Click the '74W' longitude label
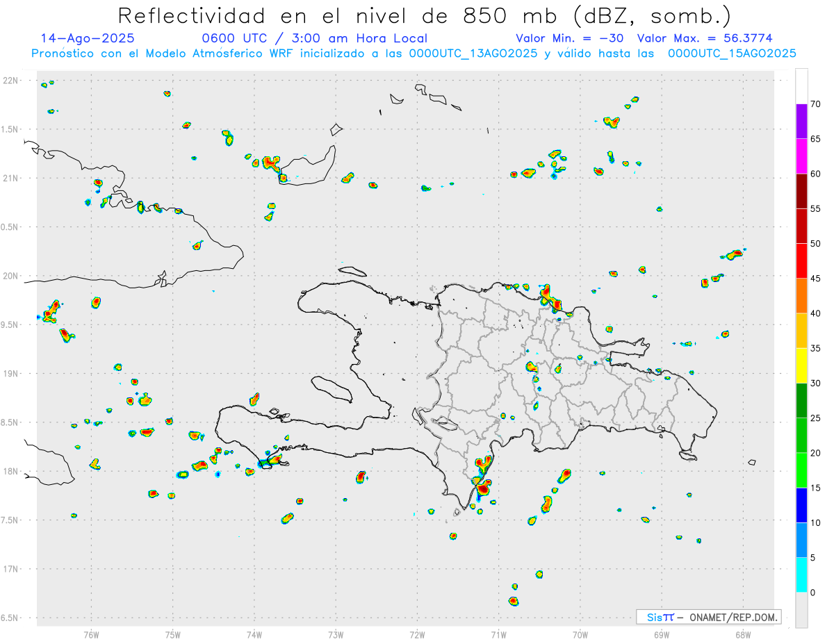The image size is (834, 644). tap(254, 634)
